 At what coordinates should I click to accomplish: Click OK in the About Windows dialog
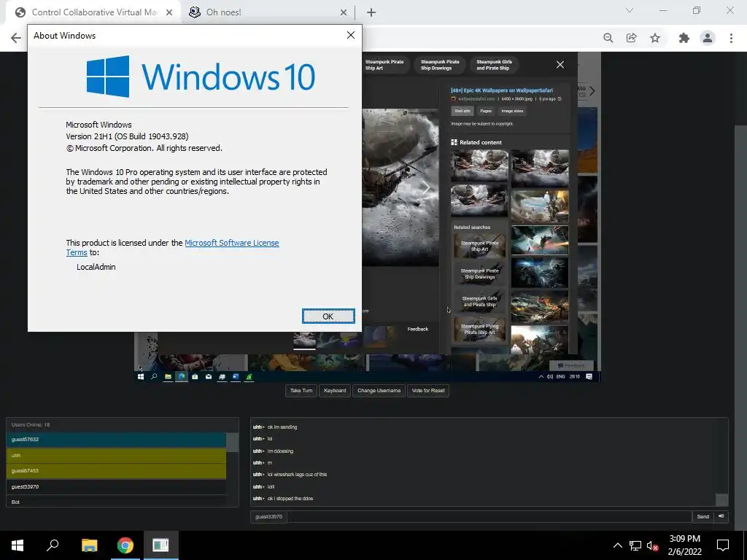[x=328, y=316]
